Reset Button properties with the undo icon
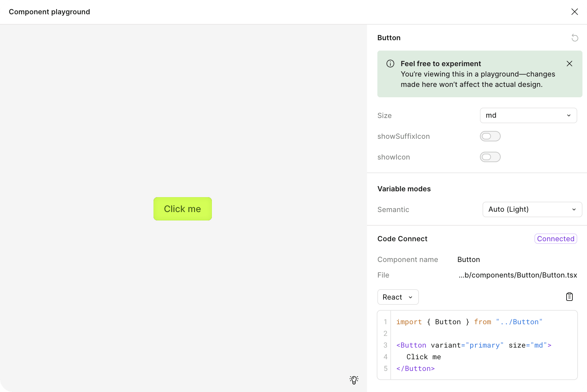 click(575, 38)
